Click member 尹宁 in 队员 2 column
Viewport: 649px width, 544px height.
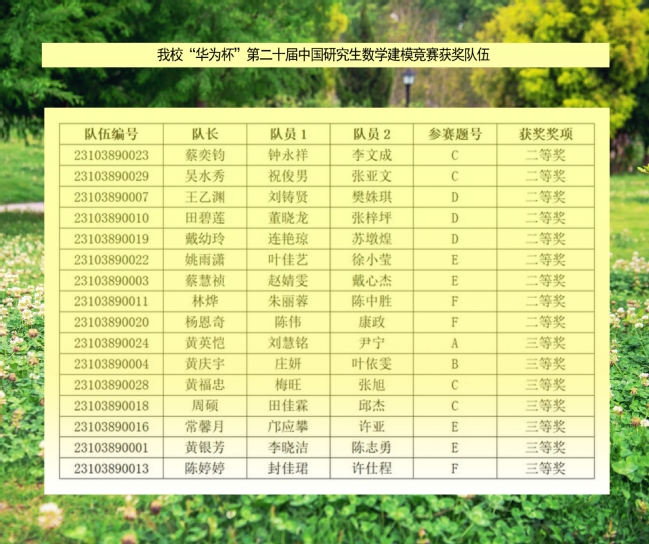click(x=372, y=343)
